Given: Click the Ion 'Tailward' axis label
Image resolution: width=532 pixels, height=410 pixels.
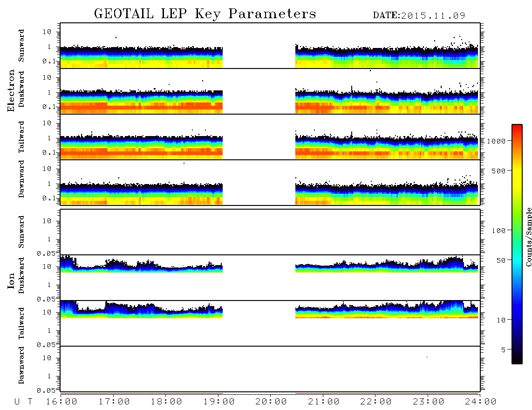Looking at the screenshot, I should pyautogui.click(x=21, y=323).
